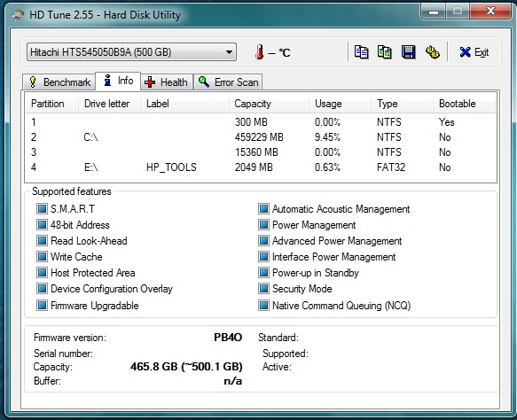Go to the Error Scan tab
Image resolution: width=517 pixels, height=420 pixels.
pos(229,82)
